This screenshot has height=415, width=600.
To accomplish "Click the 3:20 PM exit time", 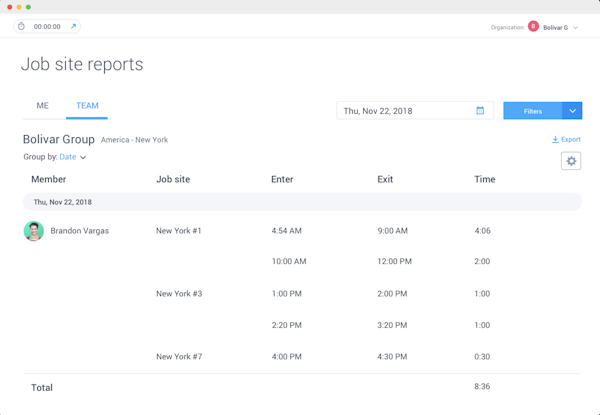I will tap(392, 325).
